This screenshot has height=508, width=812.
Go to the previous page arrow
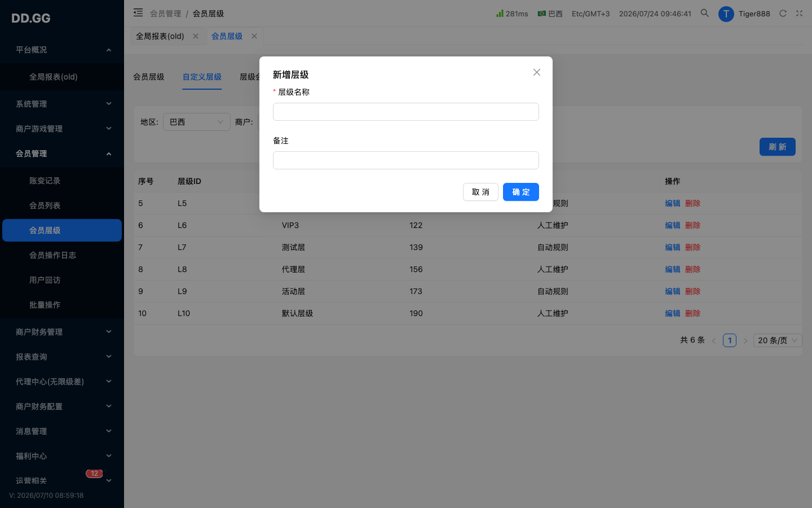point(714,340)
